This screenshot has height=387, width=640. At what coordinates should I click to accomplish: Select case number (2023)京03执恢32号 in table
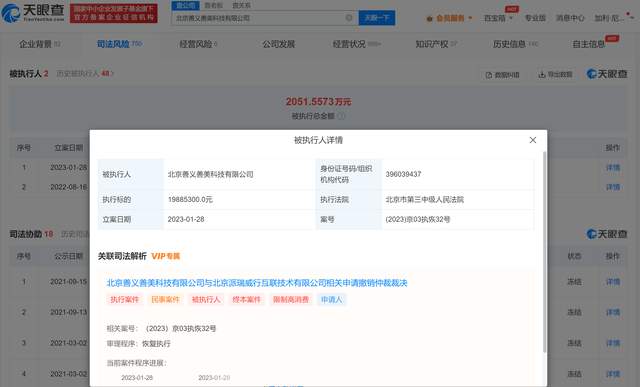(418, 219)
